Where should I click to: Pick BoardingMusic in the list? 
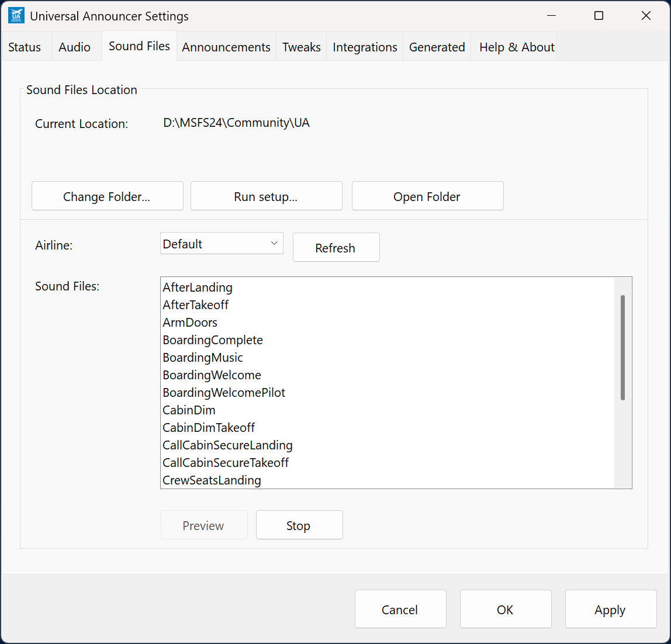[388, 358]
